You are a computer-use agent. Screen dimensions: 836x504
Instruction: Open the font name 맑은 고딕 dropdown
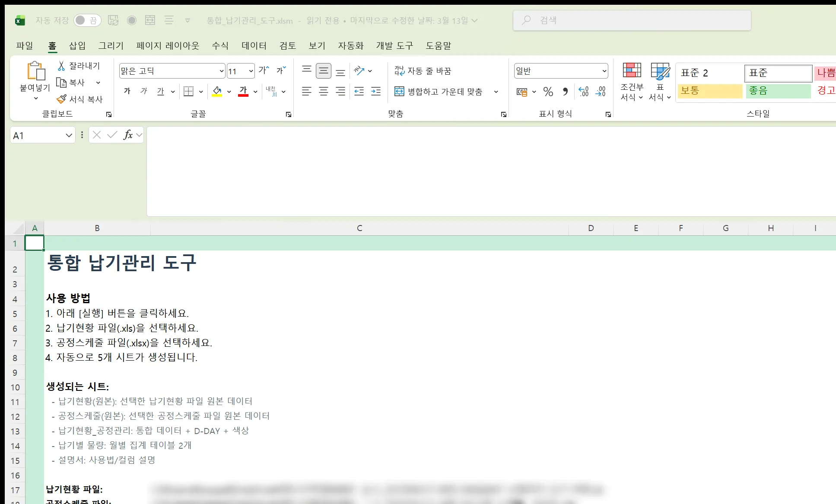coord(221,71)
